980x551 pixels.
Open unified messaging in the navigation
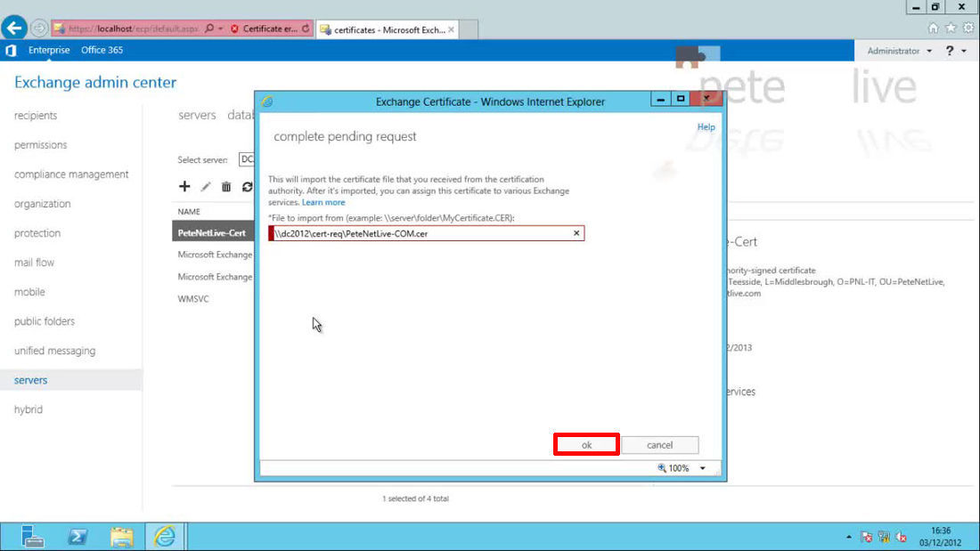[x=55, y=351]
